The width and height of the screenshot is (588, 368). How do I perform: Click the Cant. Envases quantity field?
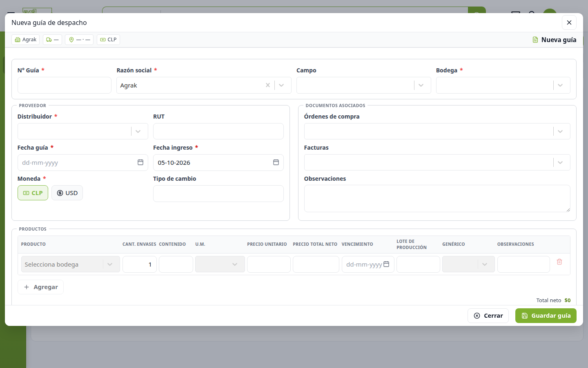tap(140, 264)
